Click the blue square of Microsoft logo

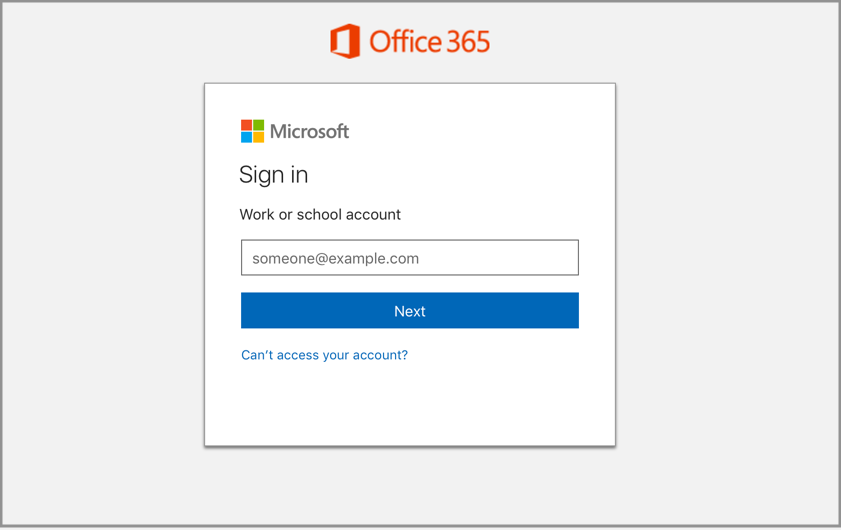pyautogui.click(x=246, y=138)
